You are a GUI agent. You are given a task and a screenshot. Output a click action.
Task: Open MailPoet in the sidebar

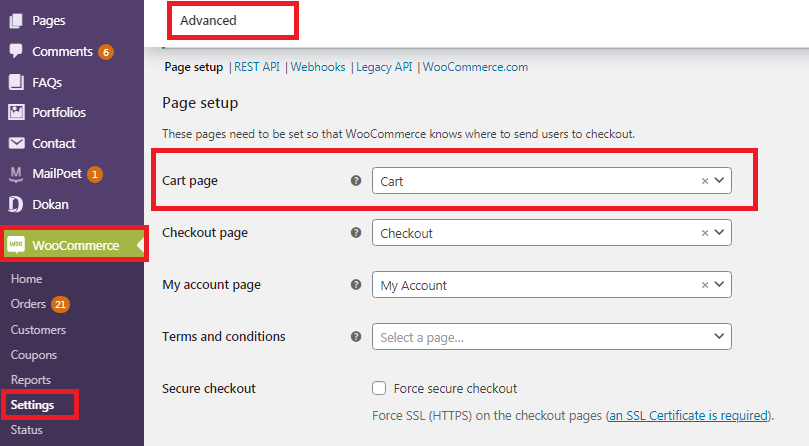point(57,174)
